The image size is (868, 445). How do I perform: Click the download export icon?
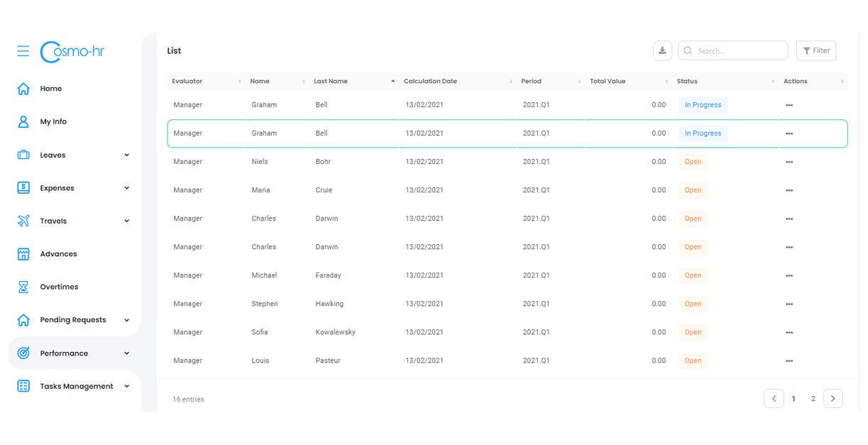pyautogui.click(x=662, y=51)
